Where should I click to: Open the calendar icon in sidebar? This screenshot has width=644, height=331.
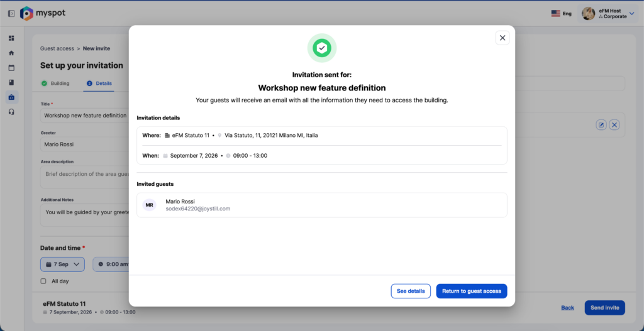(11, 68)
